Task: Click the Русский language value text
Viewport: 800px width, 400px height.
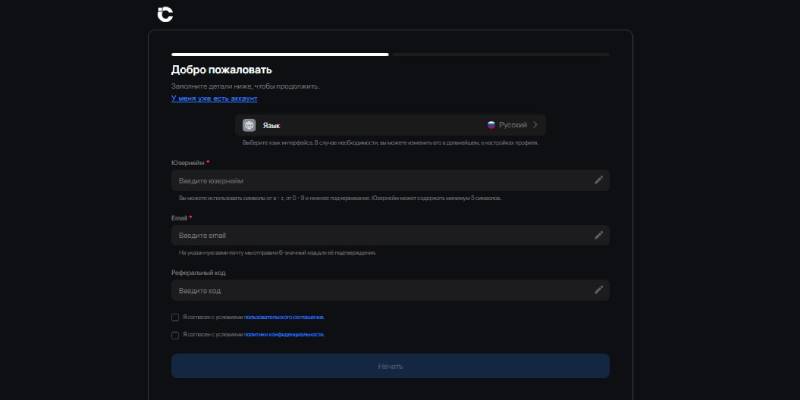Action: click(513, 125)
